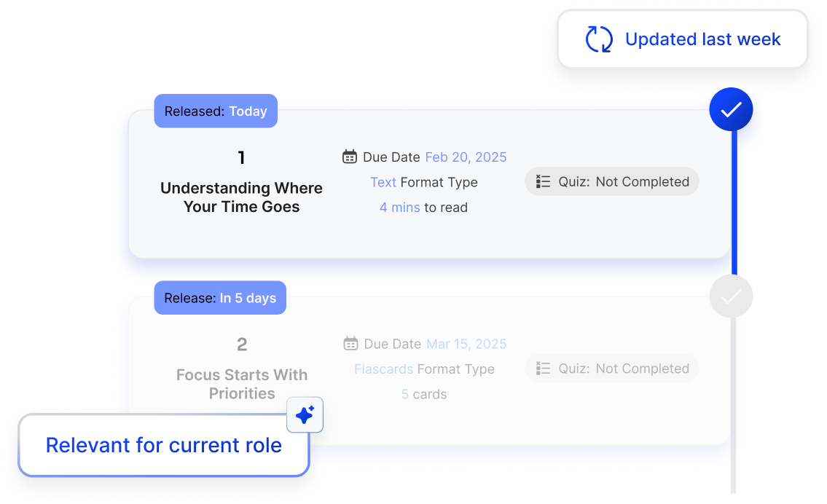Viewport: 827px width, 504px height.
Task: Toggle the Quiz: Not Completed status for lesson 2
Action: [x=611, y=369]
